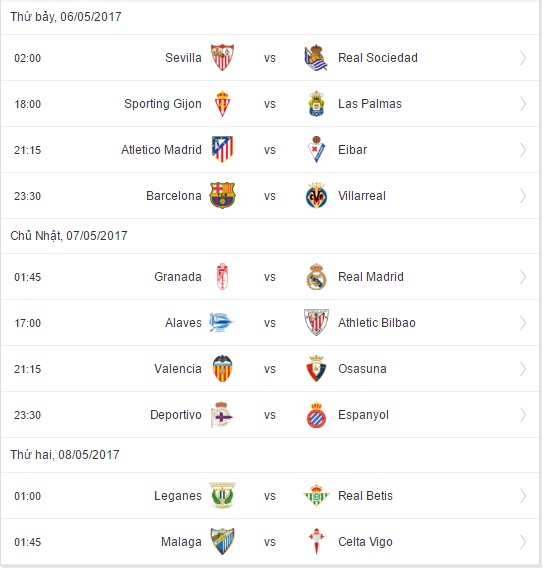Viewport: 543px width, 568px height.
Task: Click the Villarreal yellow badge
Action: click(316, 196)
